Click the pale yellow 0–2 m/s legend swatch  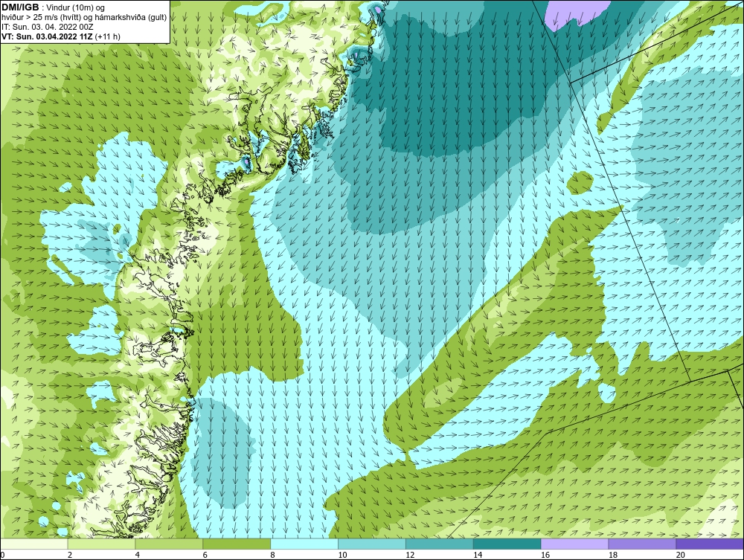point(33,544)
